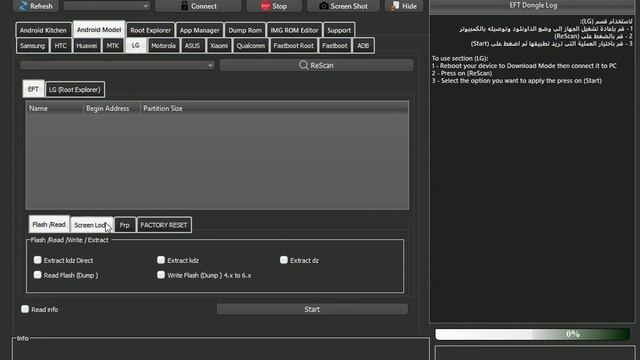The height and width of the screenshot is (360, 640).
Task: Check Extract kdz Direct option
Action: point(38,260)
